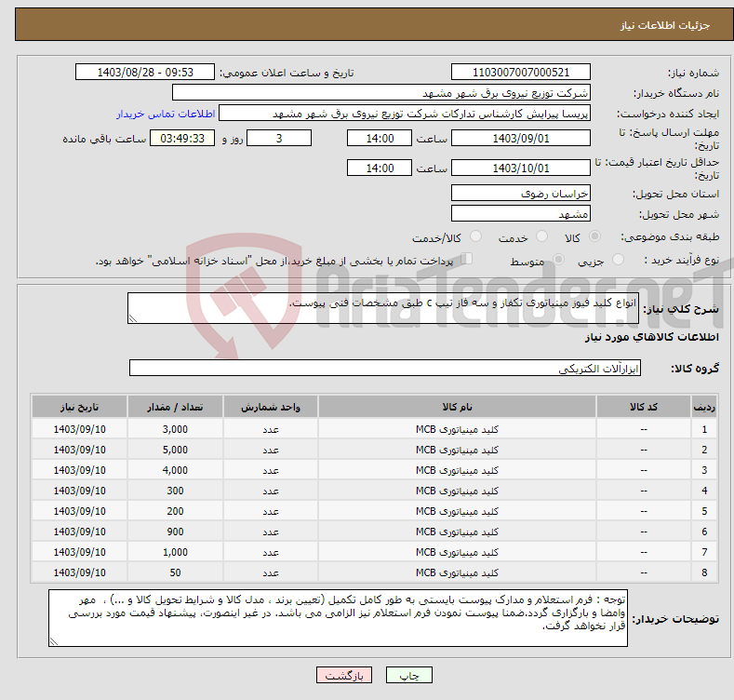Click the date 1403/09/10 in row 6
The height and width of the screenshot is (700, 734).
tap(80, 532)
